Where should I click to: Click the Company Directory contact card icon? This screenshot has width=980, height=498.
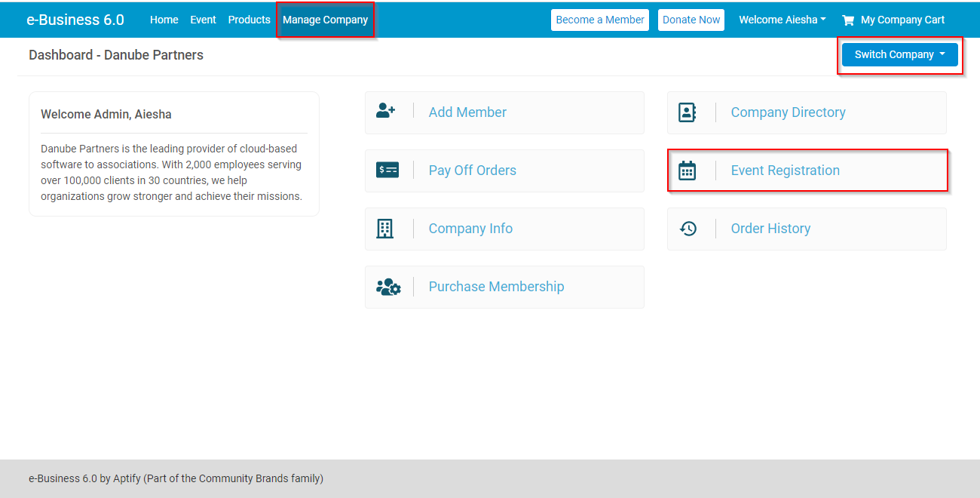(x=687, y=112)
